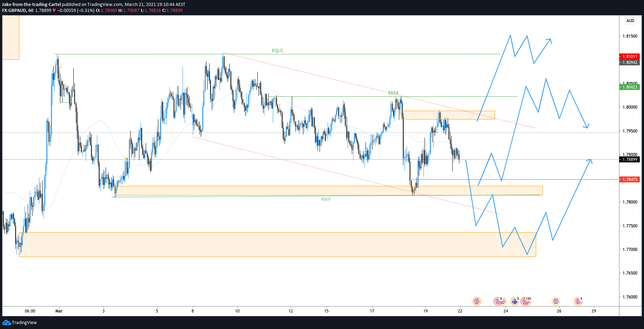Open the UK event icon marked 4
Viewport: 644px width, 329px height.
(578, 301)
